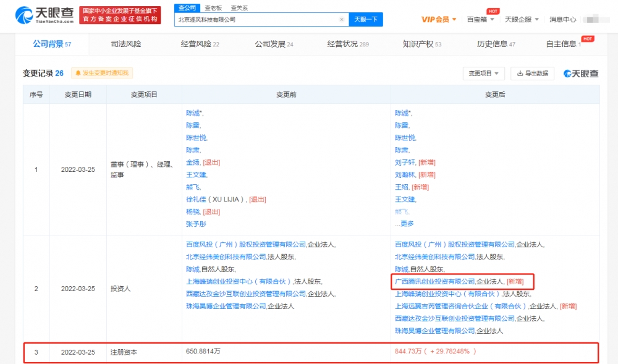Open 珠海昊博企业管理有限公司 in the 变更后 column
This screenshot has height=364, width=618.
[x=434, y=331]
